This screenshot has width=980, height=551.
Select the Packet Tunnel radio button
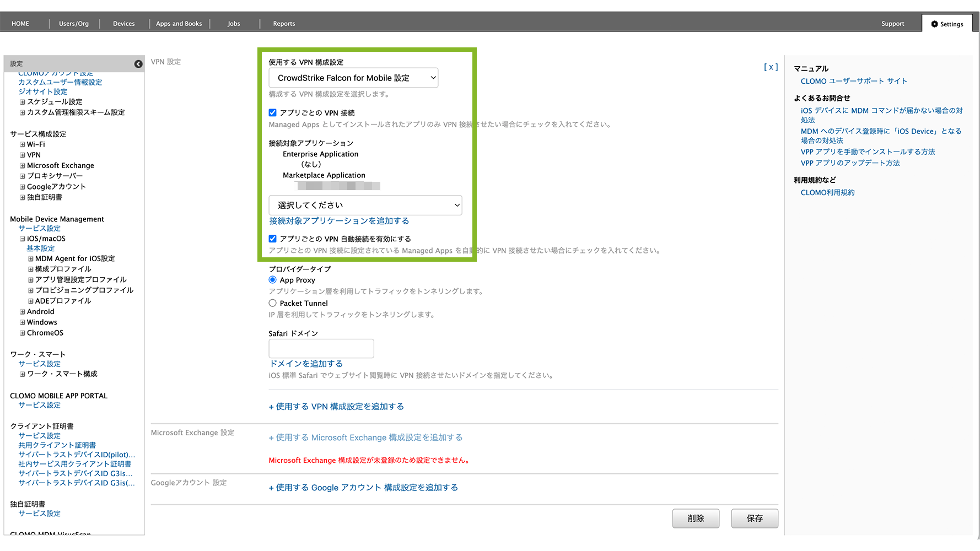click(272, 303)
